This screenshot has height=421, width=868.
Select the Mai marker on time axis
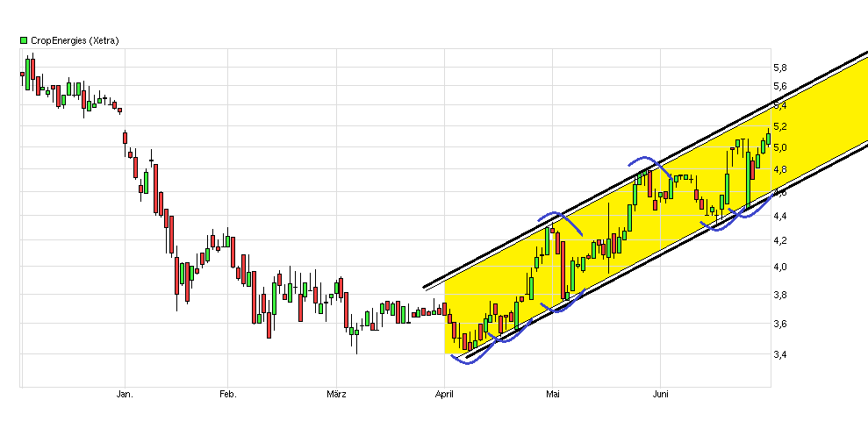(x=552, y=395)
